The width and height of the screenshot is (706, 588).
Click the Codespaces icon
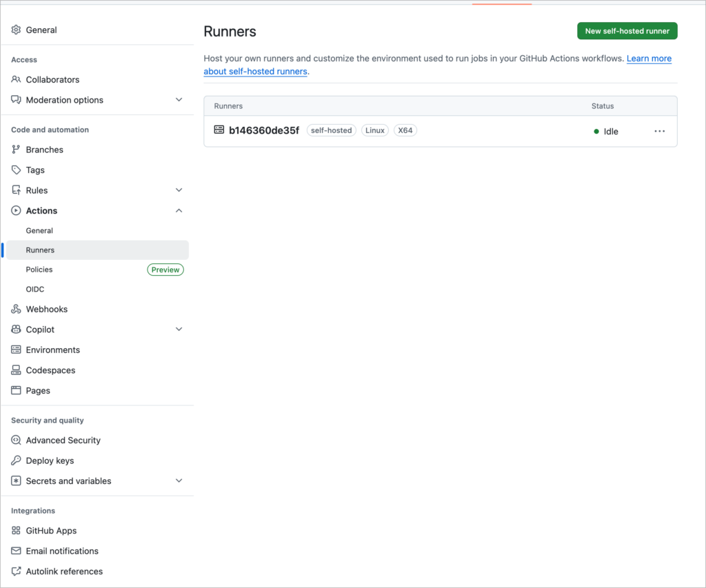17,370
